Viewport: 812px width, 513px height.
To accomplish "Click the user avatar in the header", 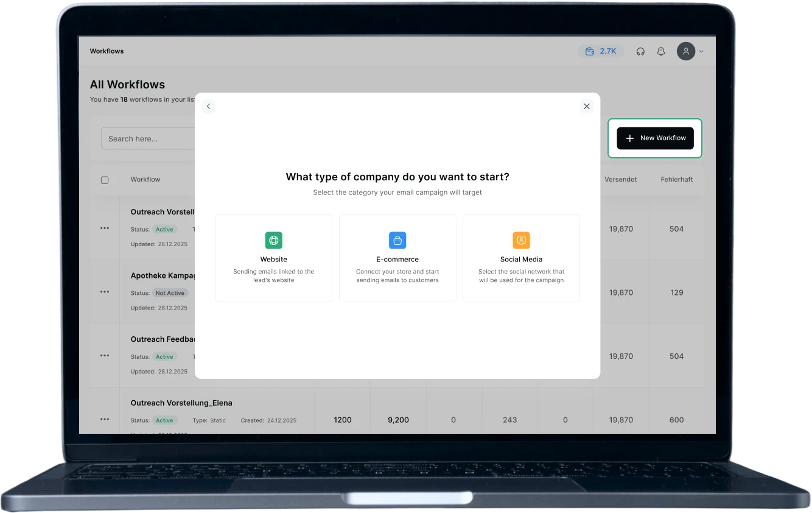I will coord(686,51).
